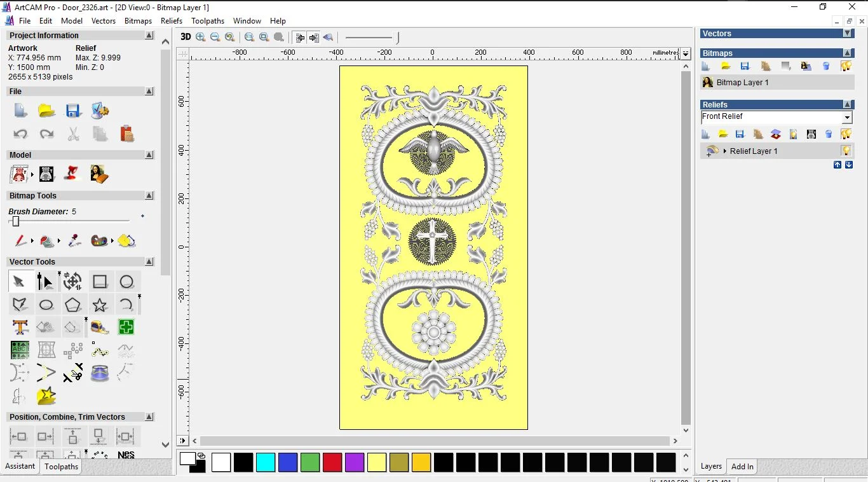Toggle Relief Layer 1 visibility bulb
The height and width of the screenshot is (482, 868).
click(x=846, y=151)
